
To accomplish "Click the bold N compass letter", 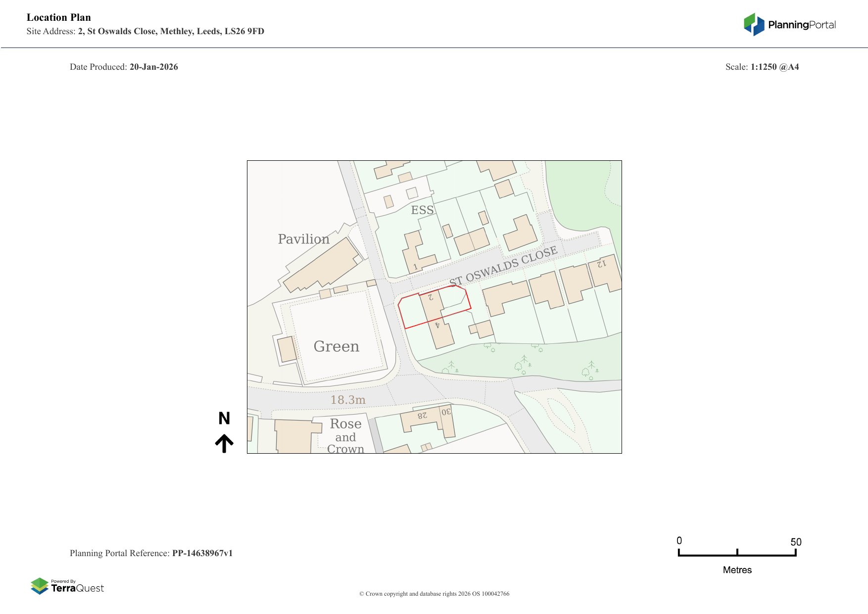I will pos(224,419).
